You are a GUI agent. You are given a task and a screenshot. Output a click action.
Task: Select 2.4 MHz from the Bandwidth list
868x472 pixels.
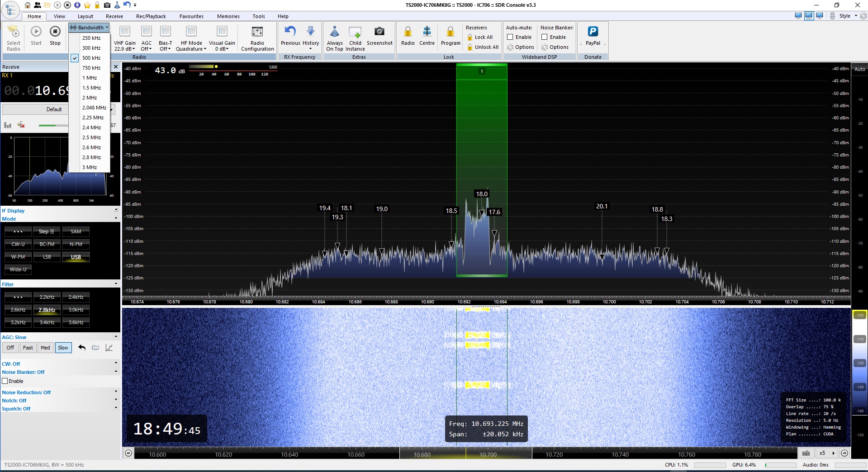click(92, 127)
